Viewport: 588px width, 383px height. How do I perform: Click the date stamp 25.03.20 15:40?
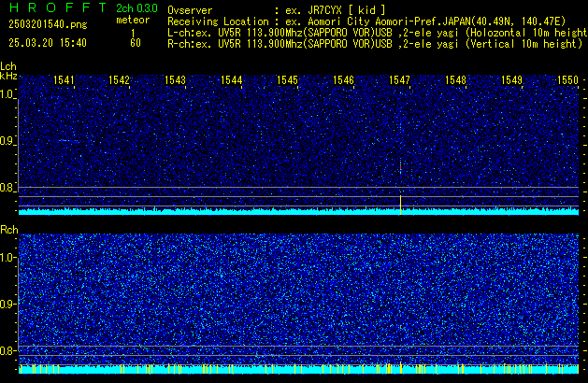48,43
